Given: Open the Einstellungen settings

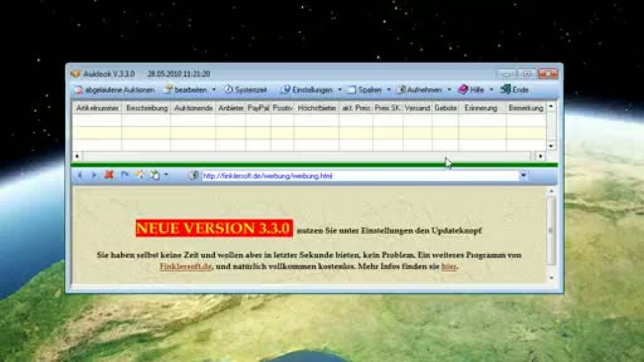Looking at the screenshot, I should [x=286, y=90].
